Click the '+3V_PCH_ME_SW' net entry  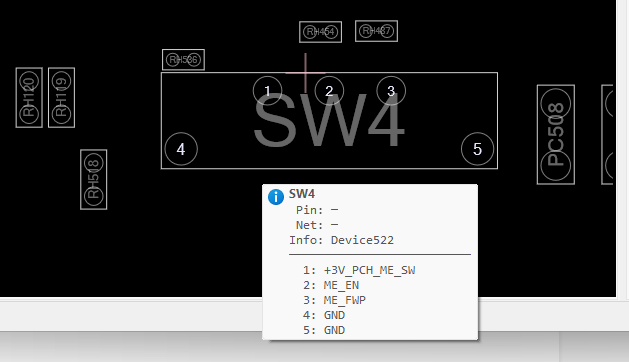pyautogui.click(x=369, y=270)
